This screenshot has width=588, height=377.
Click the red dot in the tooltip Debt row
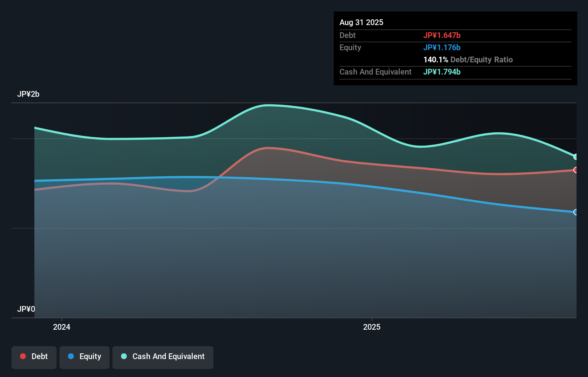(443, 35)
